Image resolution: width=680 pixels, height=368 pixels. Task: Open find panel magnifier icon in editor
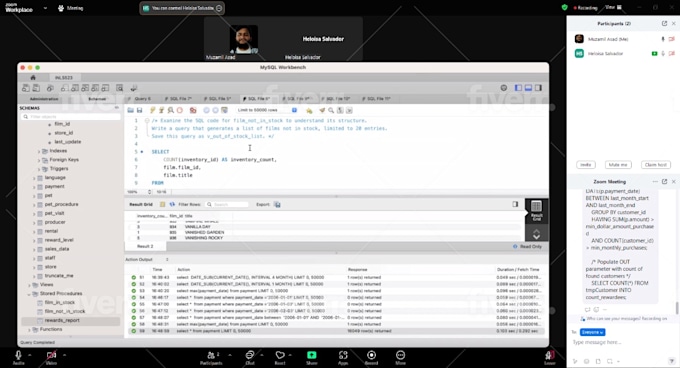tap(331, 111)
